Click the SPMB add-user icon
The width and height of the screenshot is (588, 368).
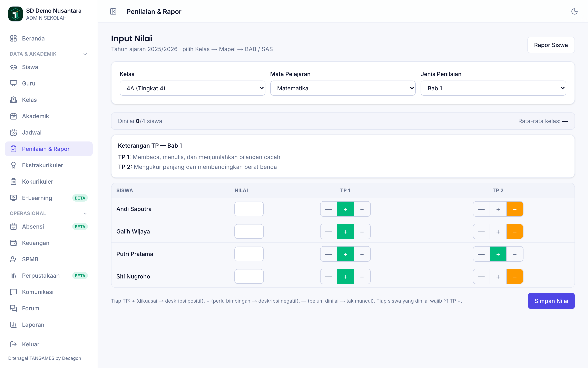pos(13,259)
